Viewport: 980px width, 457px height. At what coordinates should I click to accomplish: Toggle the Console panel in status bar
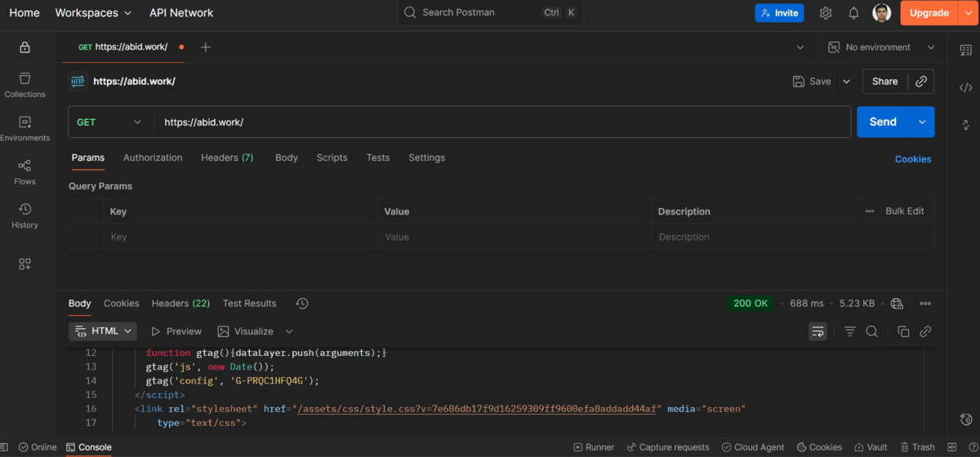click(88, 447)
